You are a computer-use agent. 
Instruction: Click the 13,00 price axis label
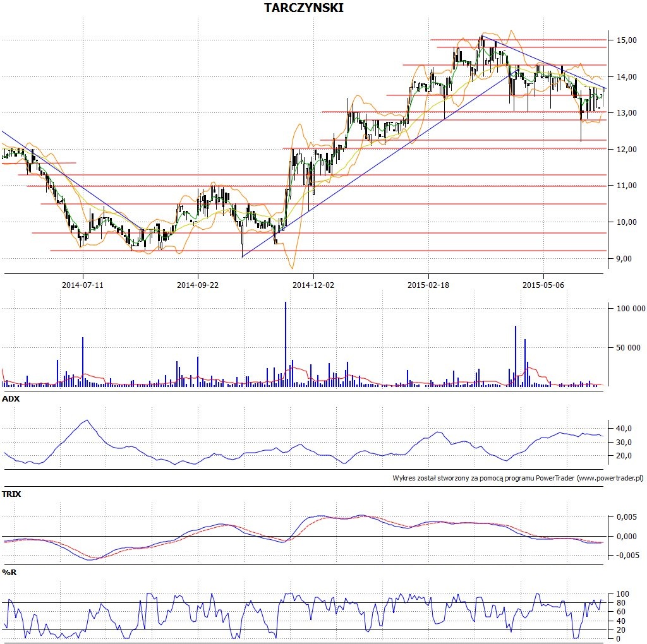click(x=626, y=113)
